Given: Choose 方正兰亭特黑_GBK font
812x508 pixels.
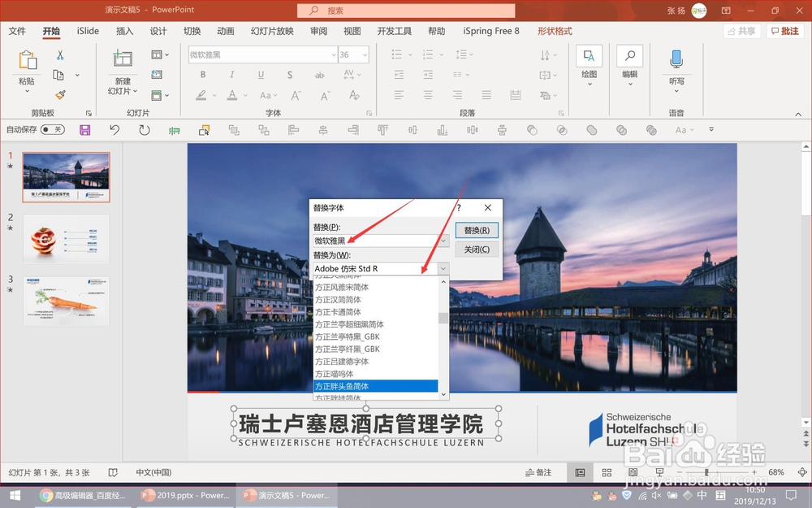Looking at the screenshot, I should click(x=376, y=336).
